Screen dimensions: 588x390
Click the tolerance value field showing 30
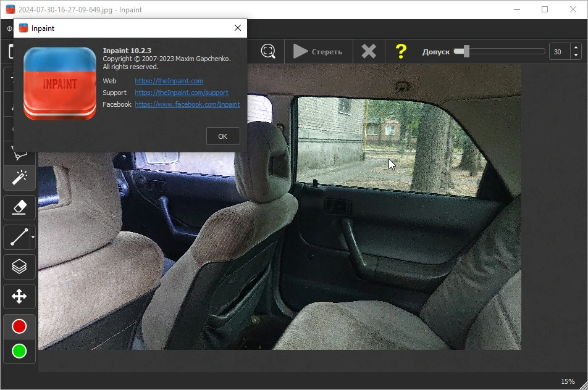(560, 52)
